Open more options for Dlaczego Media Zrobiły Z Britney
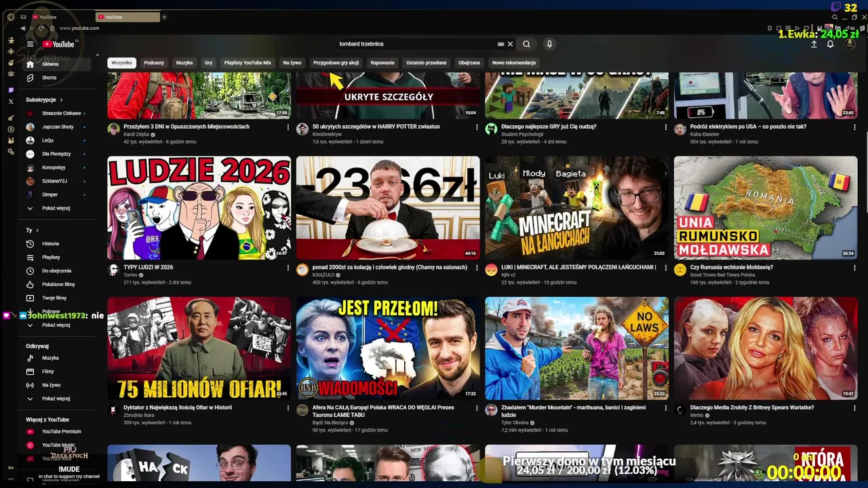Image resolution: width=868 pixels, height=488 pixels. [854, 408]
